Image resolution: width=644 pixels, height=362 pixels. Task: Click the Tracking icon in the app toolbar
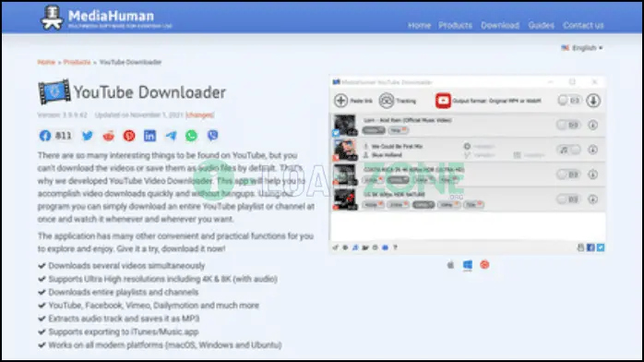(x=387, y=101)
